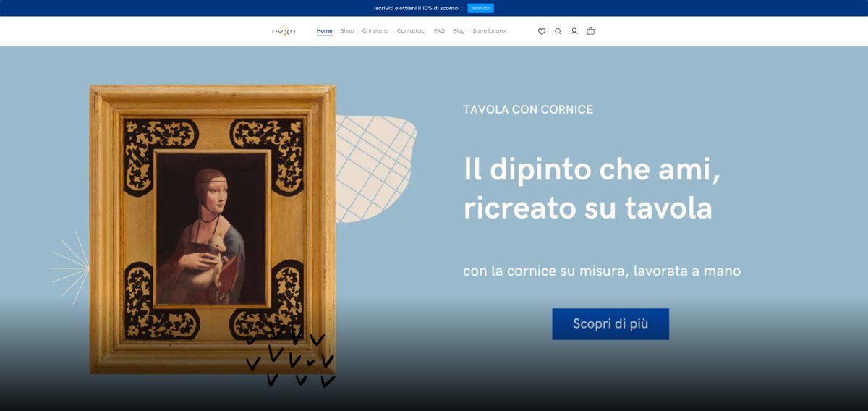
Task: Click the framed painting image
Action: click(x=213, y=229)
